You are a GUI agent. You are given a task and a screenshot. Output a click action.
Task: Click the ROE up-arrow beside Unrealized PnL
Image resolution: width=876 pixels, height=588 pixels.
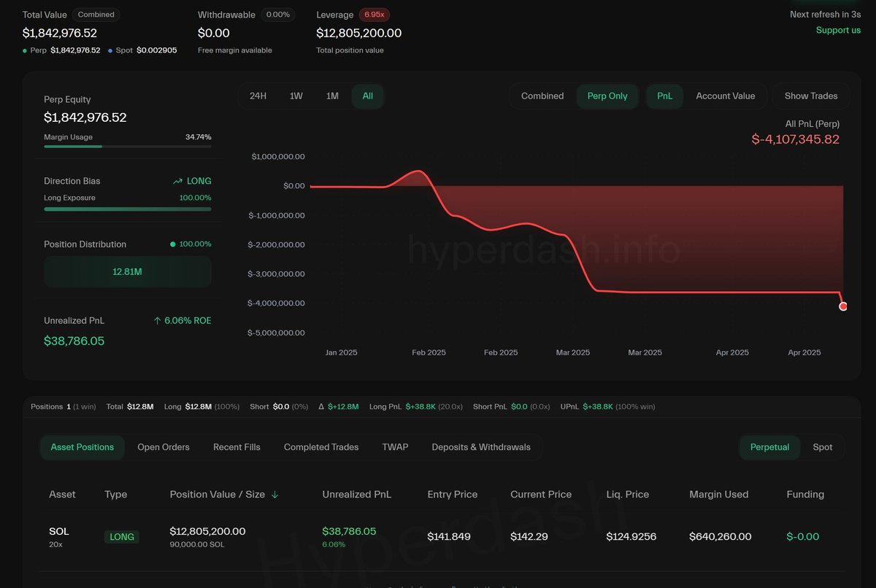pos(155,320)
